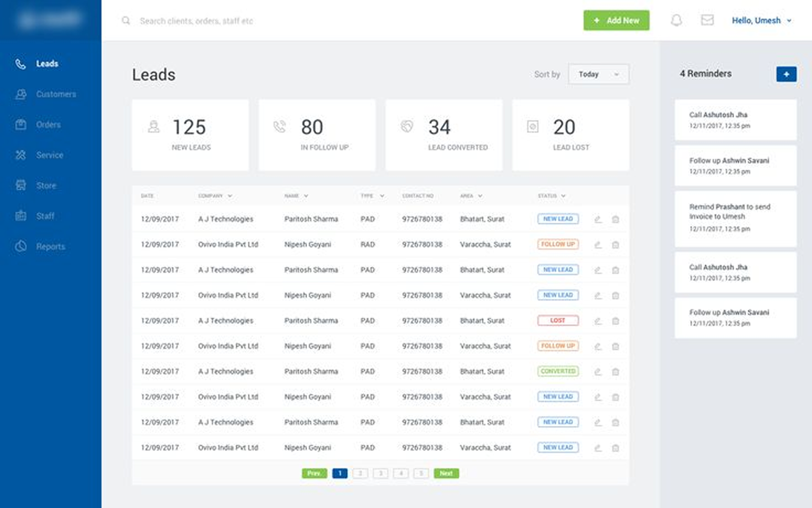The height and width of the screenshot is (508, 812).
Task: Click the 34 lead converted count
Action: tap(439, 127)
